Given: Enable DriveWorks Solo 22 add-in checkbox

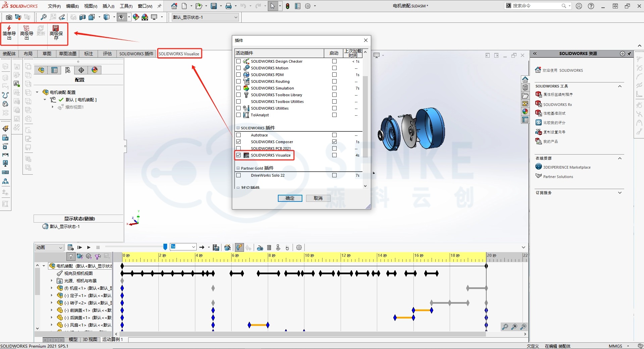Looking at the screenshot, I should pyautogui.click(x=239, y=175).
